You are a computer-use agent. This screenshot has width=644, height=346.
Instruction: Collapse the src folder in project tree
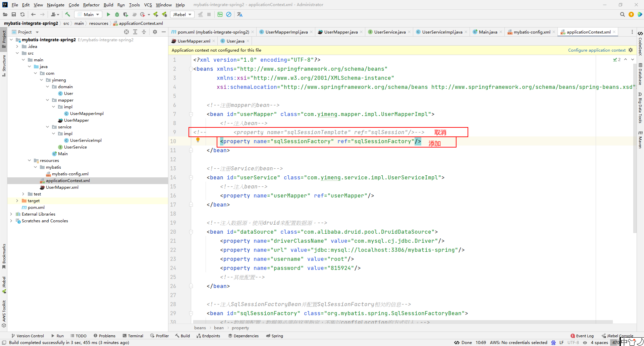[17, 53]
